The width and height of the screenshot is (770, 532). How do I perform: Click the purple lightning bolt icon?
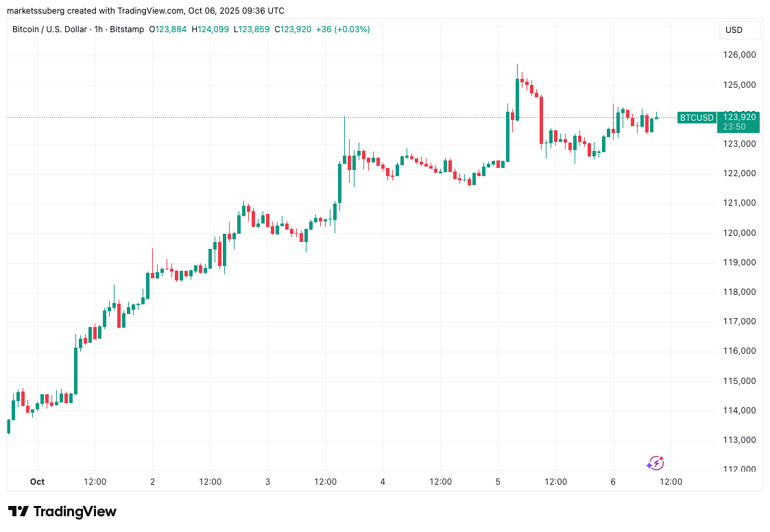tap(655, 463)
